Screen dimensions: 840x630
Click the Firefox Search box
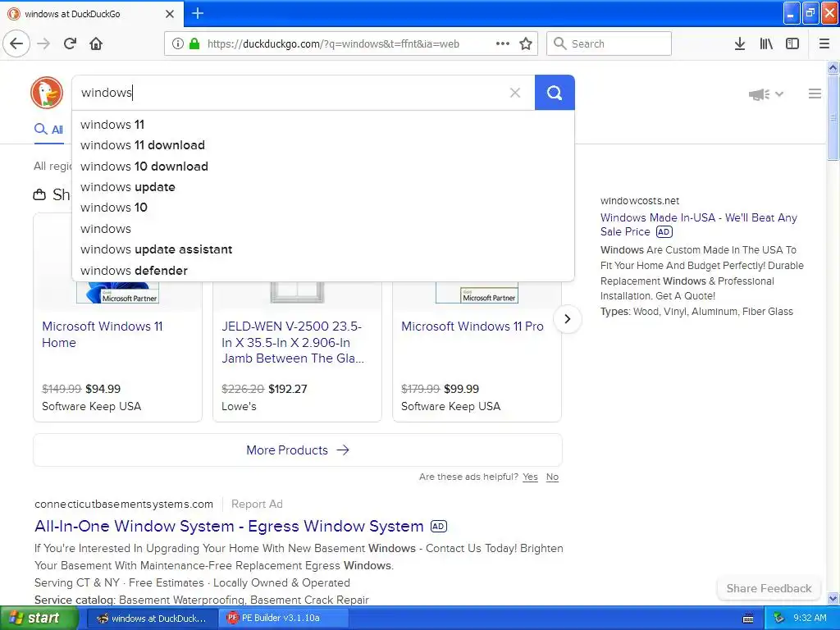point(609,43)
